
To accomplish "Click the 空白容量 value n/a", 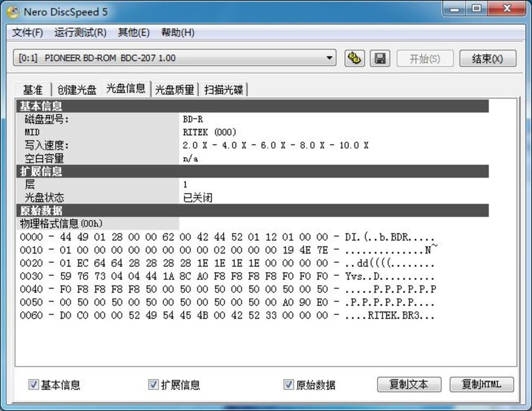I will [190, 158].
